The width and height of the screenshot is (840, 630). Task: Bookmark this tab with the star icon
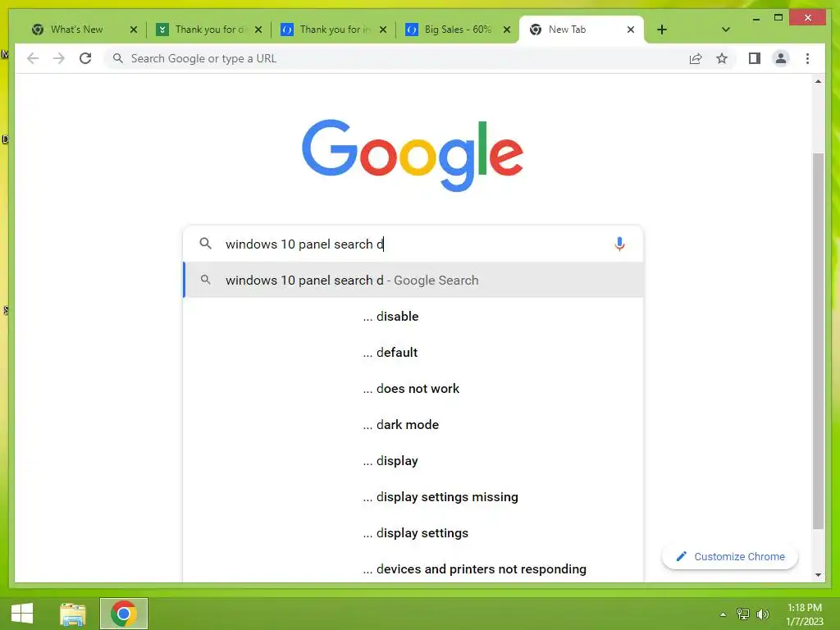tap(722, 58)
